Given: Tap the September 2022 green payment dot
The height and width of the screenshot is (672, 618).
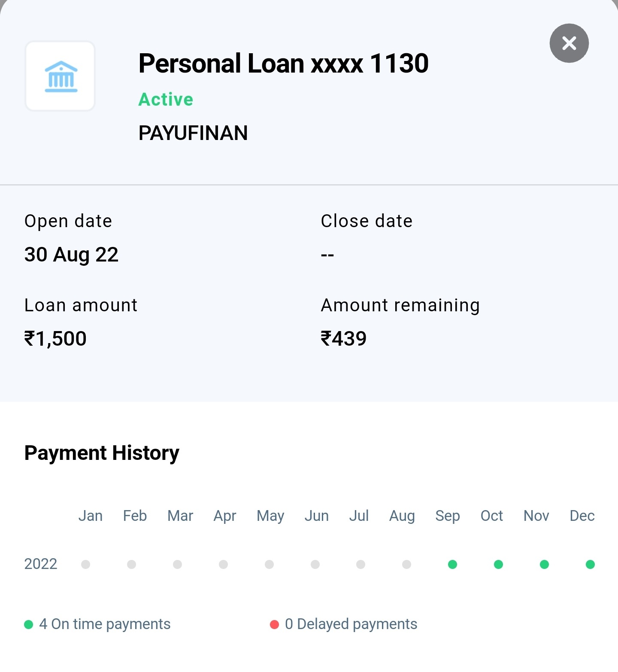Looking at the screenshot, I should click(x=452, y=564).
